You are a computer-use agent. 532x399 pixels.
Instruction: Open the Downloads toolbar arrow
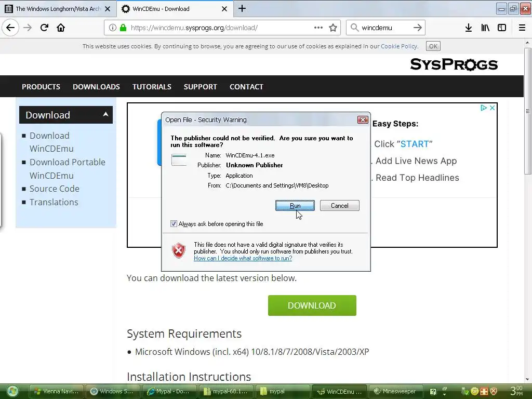click(x=469, y=28)
